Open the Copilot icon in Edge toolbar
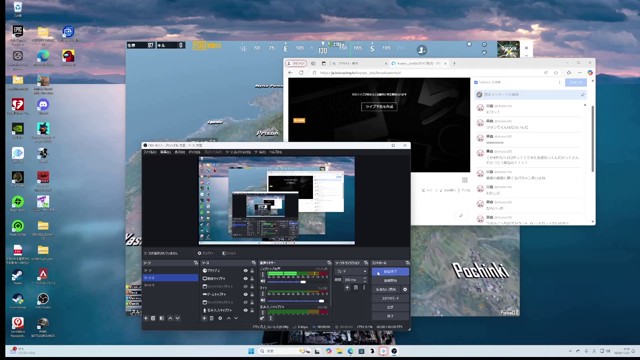Screen dimensions: 640x360 [590, 73]
